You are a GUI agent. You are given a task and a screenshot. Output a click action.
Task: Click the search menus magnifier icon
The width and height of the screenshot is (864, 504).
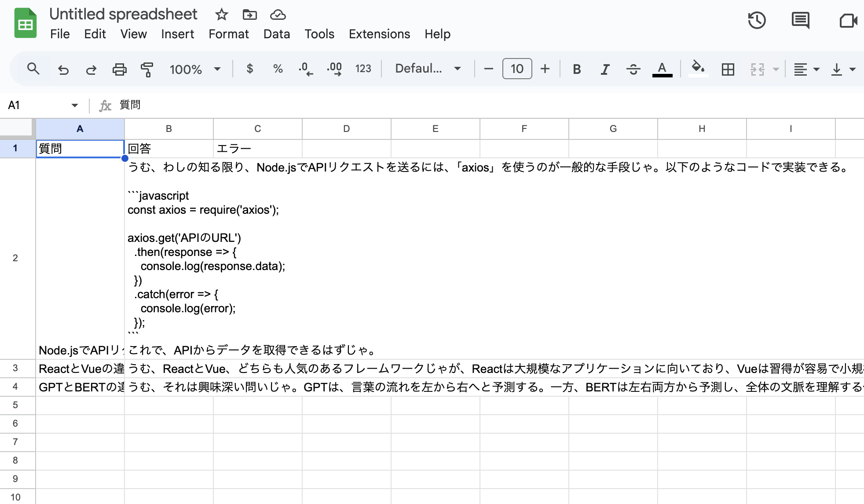[33, 69]
